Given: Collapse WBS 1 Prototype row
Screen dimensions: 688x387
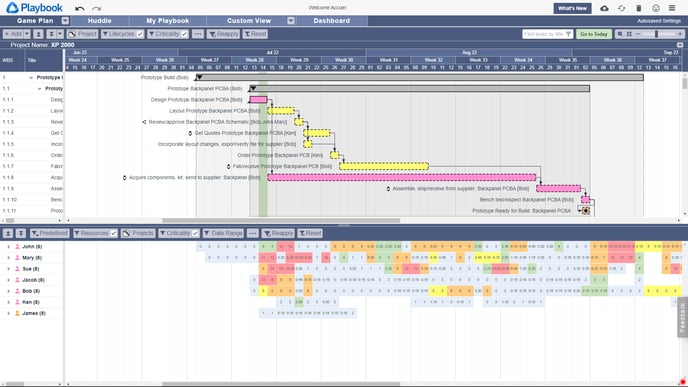Looking at the screenshot, I should (31, 78).
